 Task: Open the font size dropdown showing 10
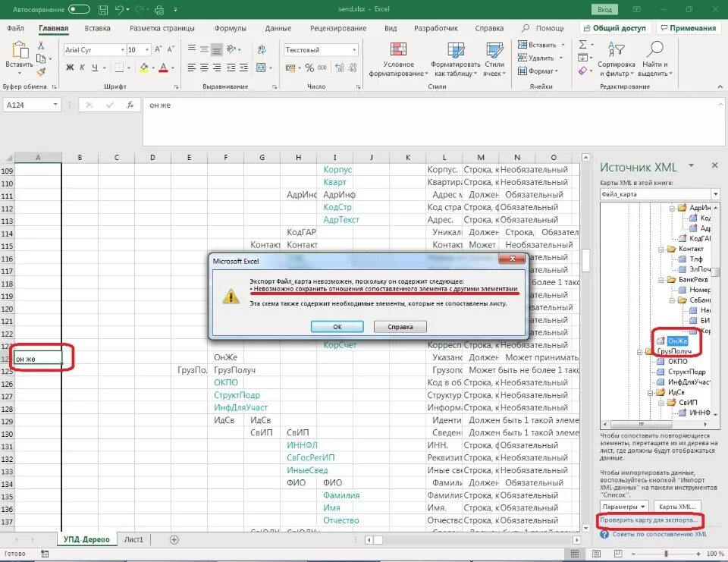click(147, 50)
